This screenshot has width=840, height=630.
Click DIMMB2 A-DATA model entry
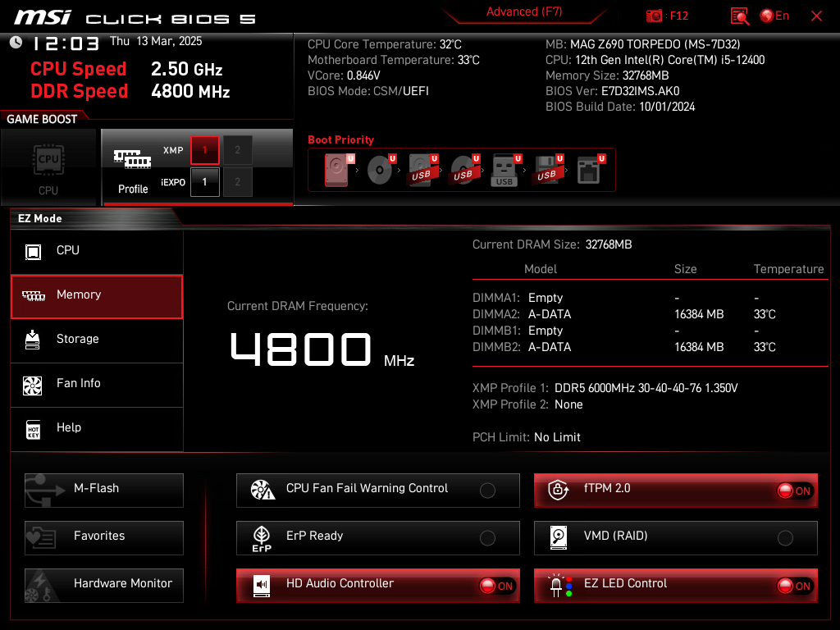pos(549,347)
